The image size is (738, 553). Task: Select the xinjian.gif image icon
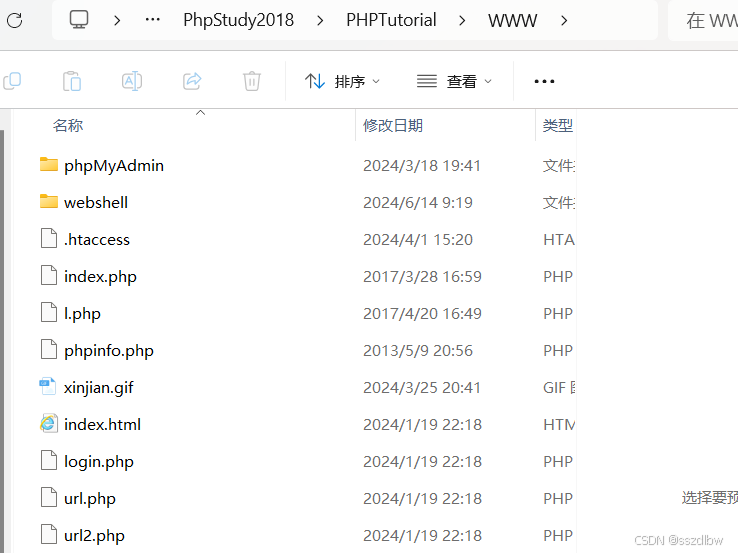click(x=48, y=386)
